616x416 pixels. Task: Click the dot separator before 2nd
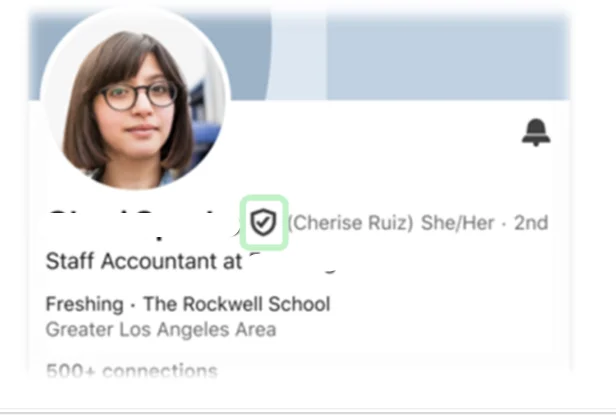(504, 223)
